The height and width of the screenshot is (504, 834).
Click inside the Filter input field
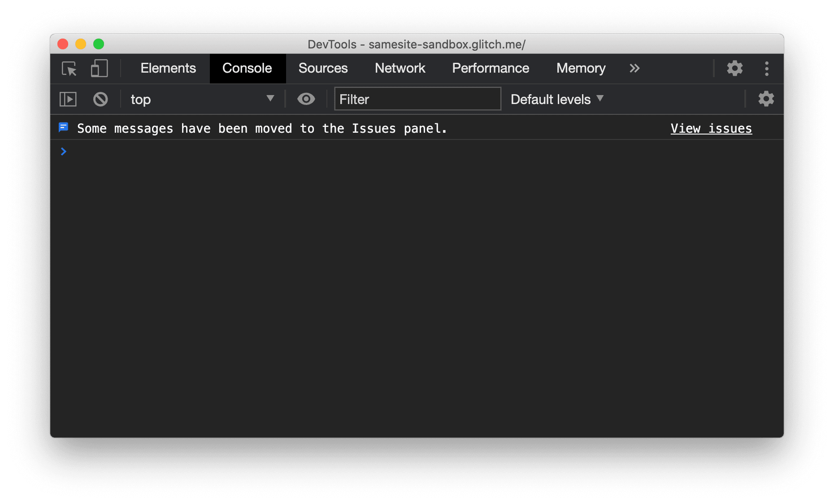417,99
